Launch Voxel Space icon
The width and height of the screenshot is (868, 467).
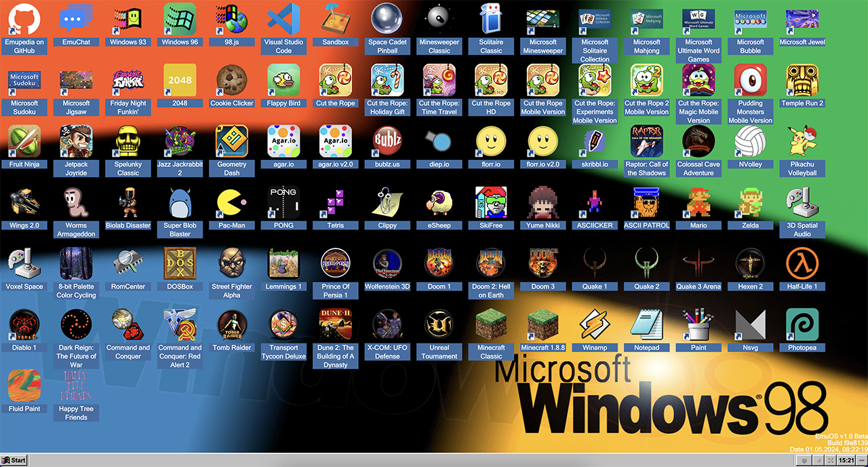coord(24,263)
